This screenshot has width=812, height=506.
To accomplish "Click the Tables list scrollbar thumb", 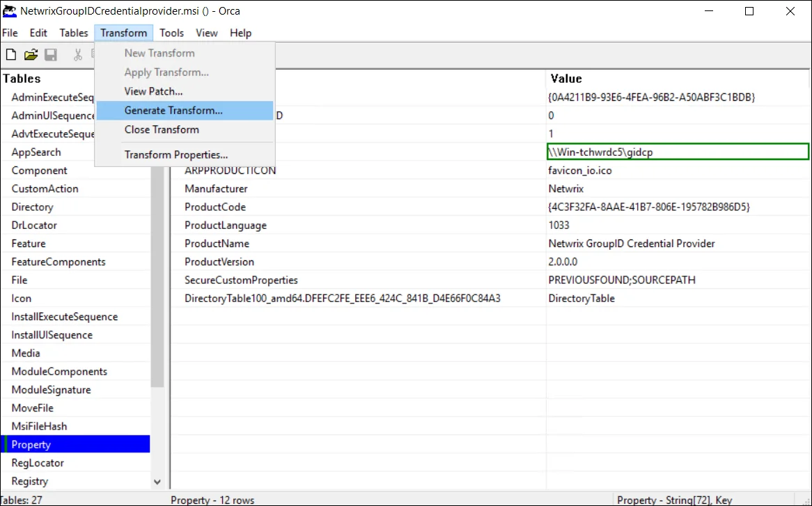I will click(x=157, y=277).
